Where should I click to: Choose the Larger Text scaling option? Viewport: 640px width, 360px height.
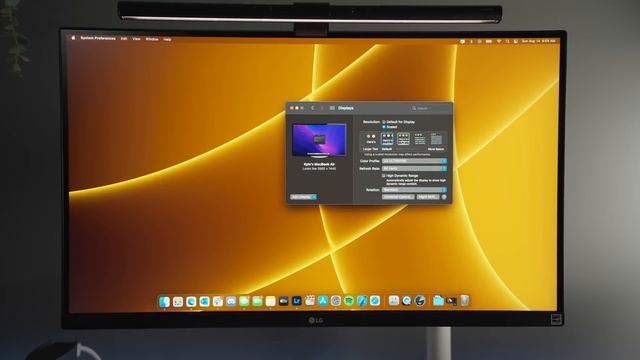tap(371, 139)
